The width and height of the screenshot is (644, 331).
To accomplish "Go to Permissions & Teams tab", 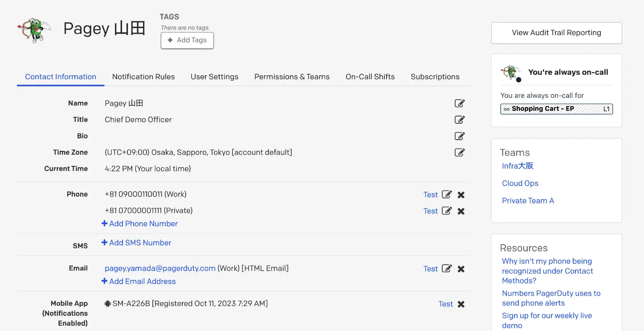I will tap(292, 77).
